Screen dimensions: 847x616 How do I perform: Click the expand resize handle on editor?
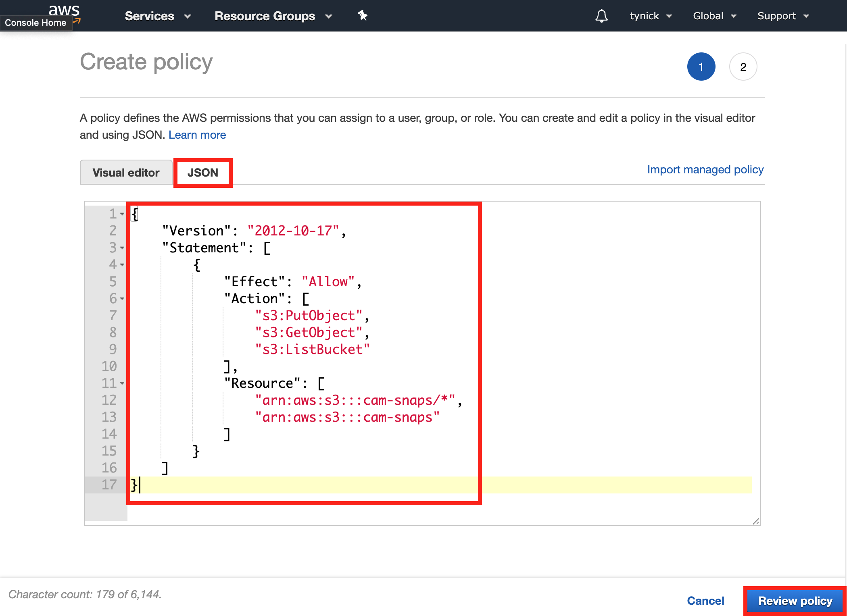[754, 521]
